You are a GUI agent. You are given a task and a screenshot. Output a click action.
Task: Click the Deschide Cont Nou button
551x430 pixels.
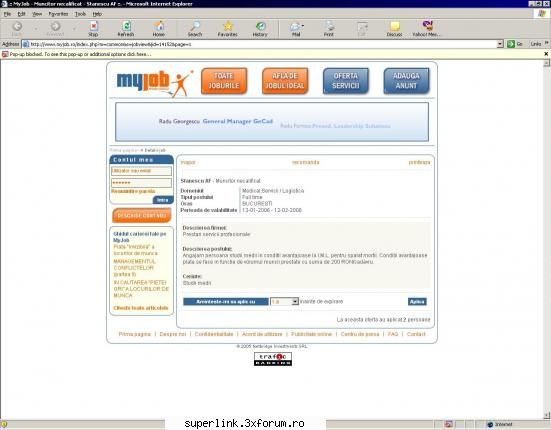coord(142,215)
